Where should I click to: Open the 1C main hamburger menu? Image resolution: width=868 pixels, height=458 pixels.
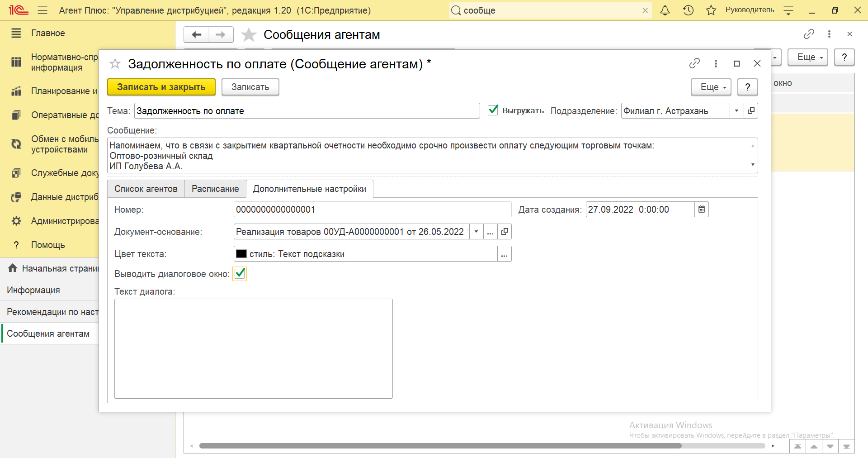(42, 10)
